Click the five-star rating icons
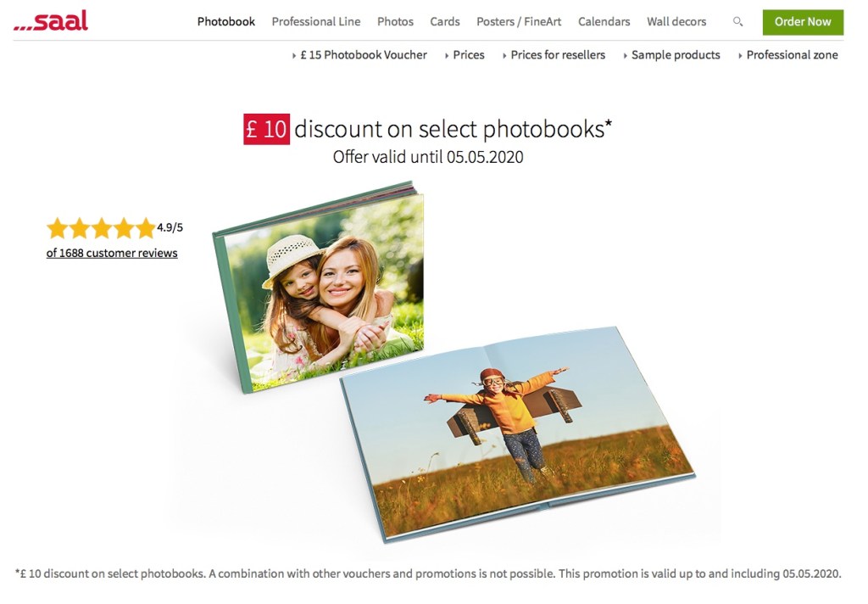The image size is (868, 604). (x=101, y=227)
